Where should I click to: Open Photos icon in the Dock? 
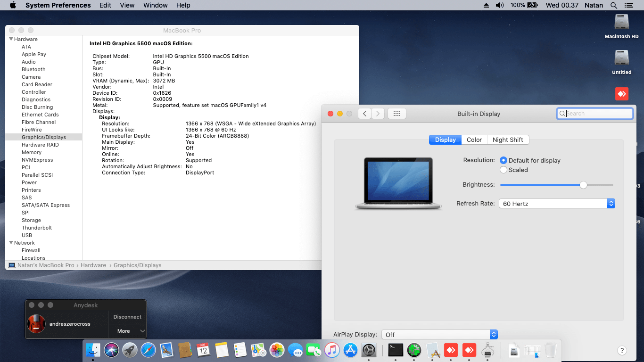tap(277, 350)
